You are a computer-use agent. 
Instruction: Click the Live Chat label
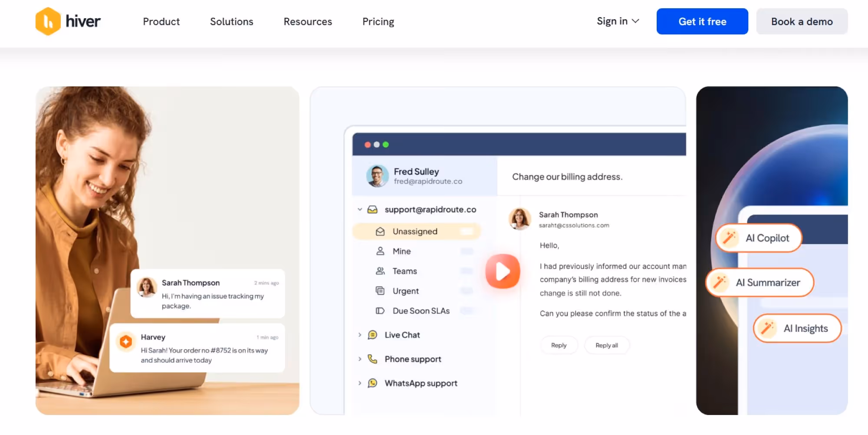pos(402,335)
